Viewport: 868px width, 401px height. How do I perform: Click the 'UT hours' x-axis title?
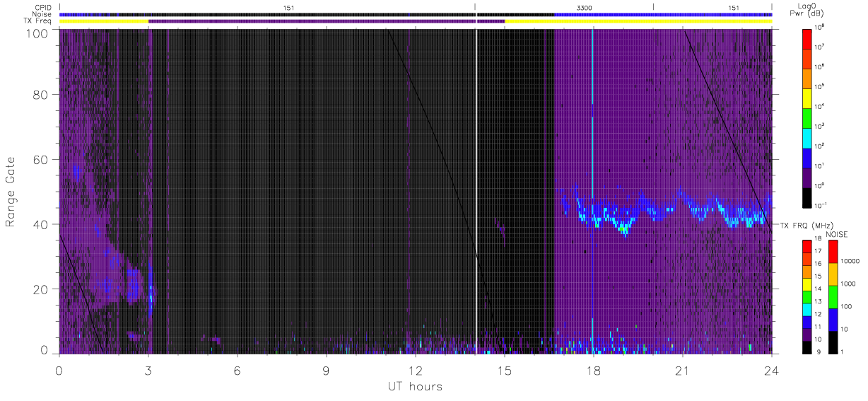(415, 387)
